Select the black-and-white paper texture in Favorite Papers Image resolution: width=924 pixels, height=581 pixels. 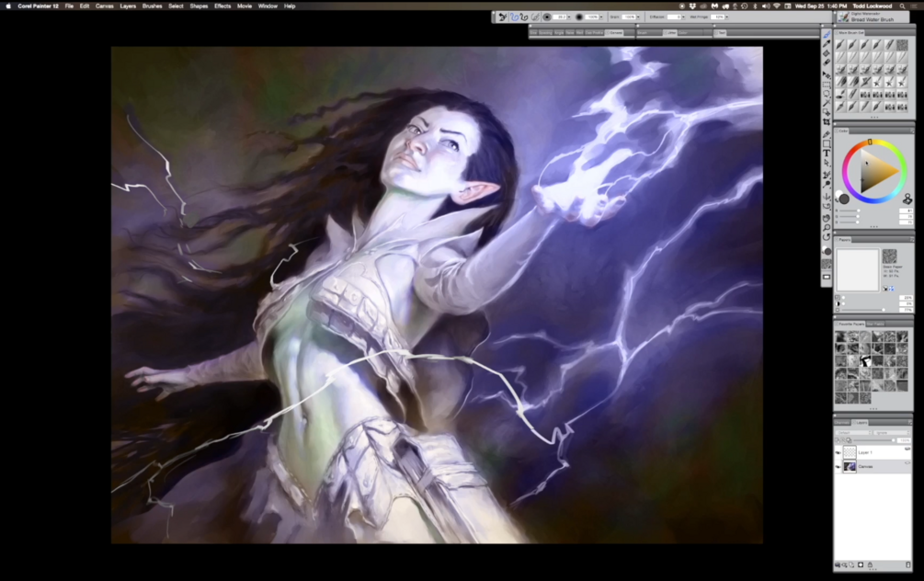pyautogui.click(x=865, y=361)
